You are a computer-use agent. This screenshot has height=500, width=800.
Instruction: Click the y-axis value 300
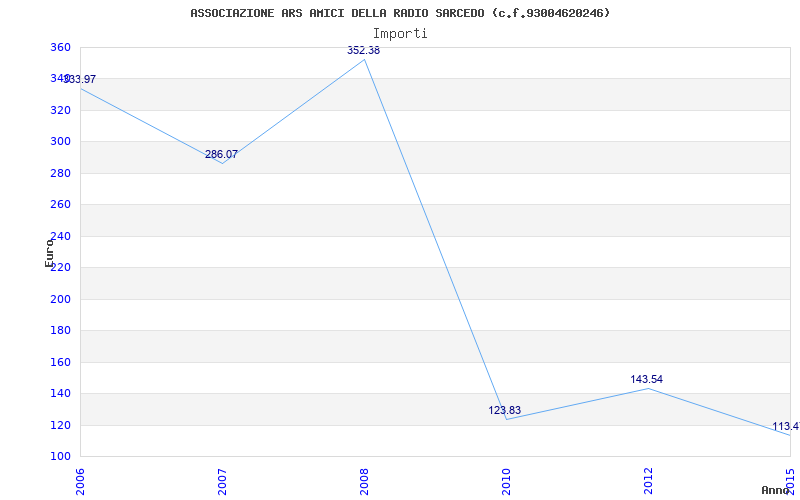pyautogui.click(x=60, y=142)
